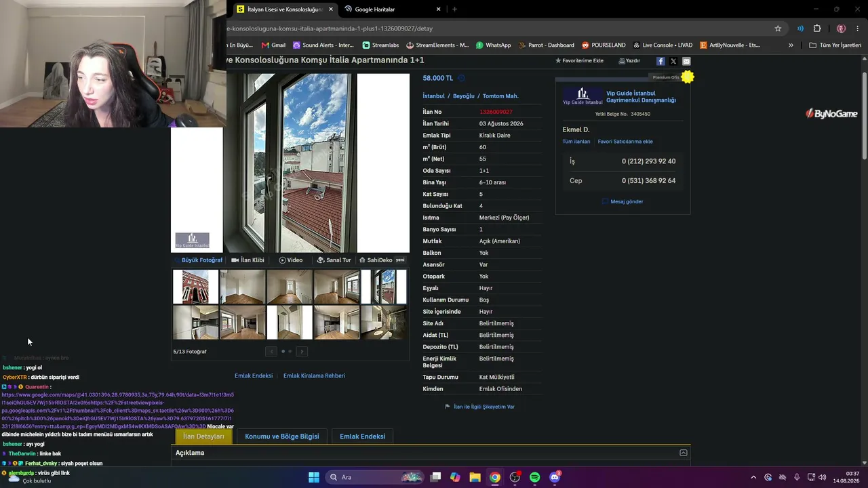Screen dimensions: 868x488
Task: Open the network tray icon
Action: pyautogui.click(x=811, y=477)
